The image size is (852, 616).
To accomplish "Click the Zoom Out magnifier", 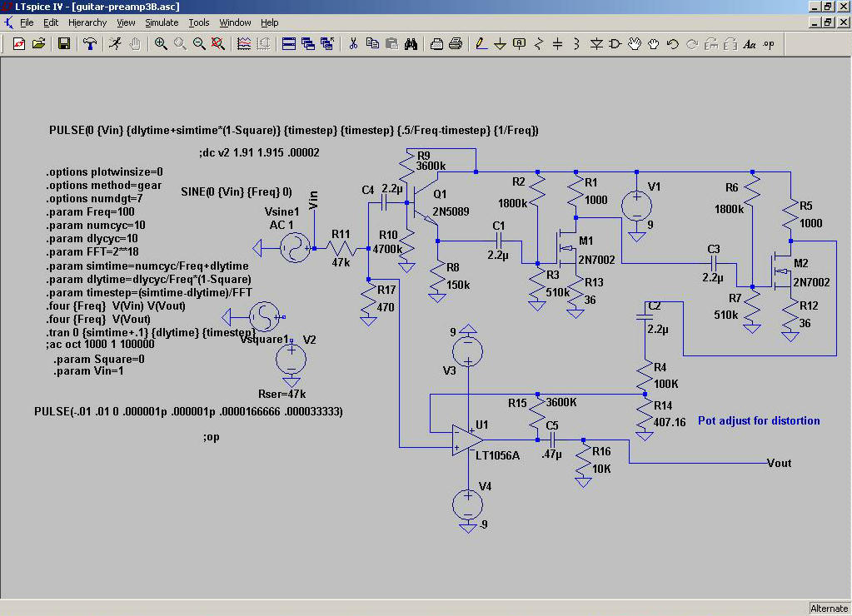I will pyautogui.click(x=199, y=44).
